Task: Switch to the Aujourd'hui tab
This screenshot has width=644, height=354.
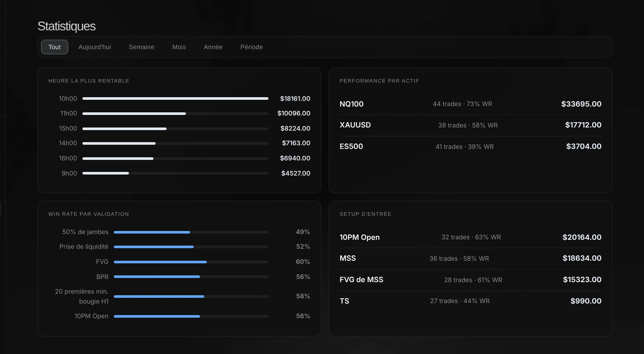Action: tap(95, 47)
